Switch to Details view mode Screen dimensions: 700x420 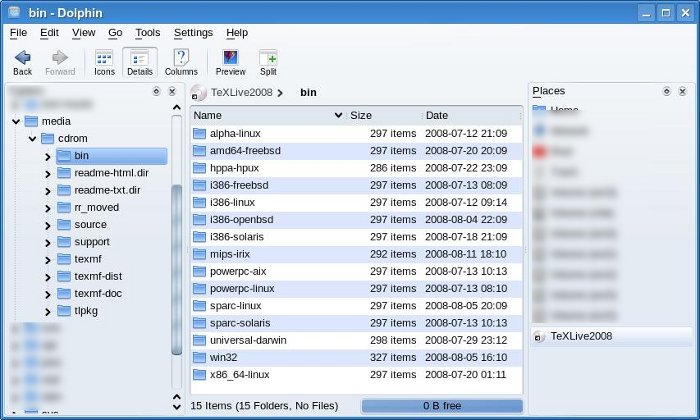tap(140, 62)
